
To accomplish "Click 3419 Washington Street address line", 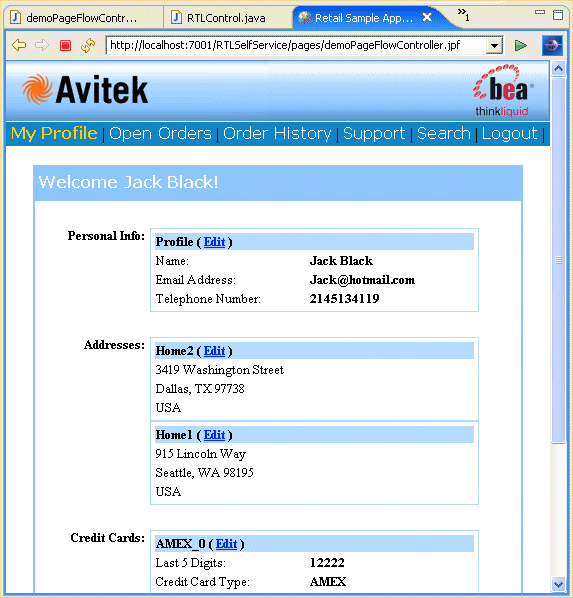I will pyautogui.click(x=219, y=370).
